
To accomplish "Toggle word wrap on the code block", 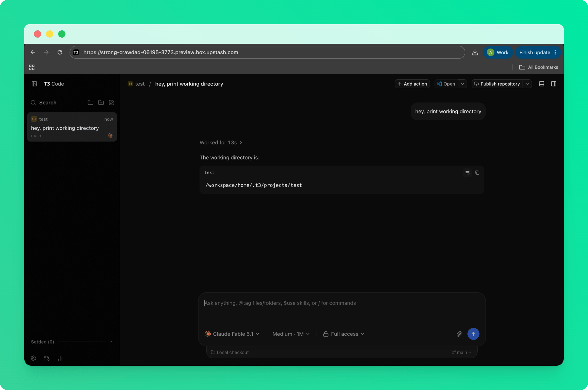I will [x=467, y=173].
